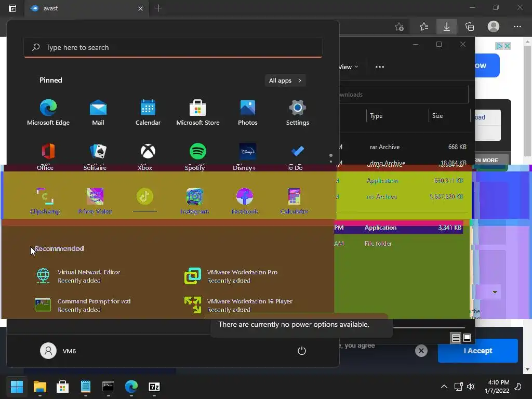
Task: Open the Edge Collections button
Action: click(470, 26)
